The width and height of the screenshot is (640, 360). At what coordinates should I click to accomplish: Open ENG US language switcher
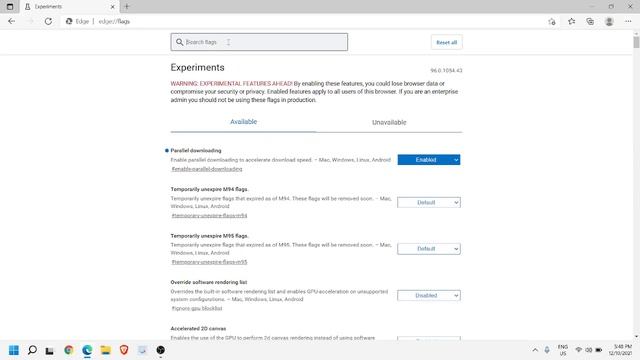coord(563,350)
